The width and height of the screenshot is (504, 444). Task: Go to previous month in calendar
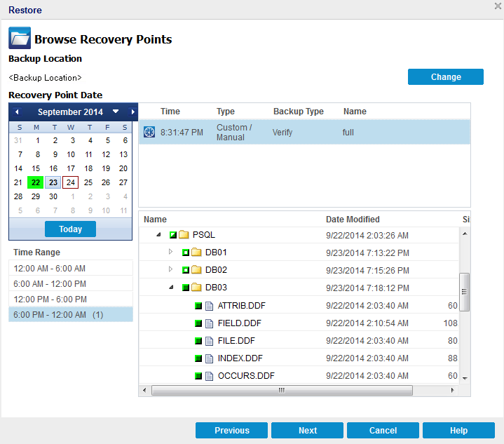(17, 112)
